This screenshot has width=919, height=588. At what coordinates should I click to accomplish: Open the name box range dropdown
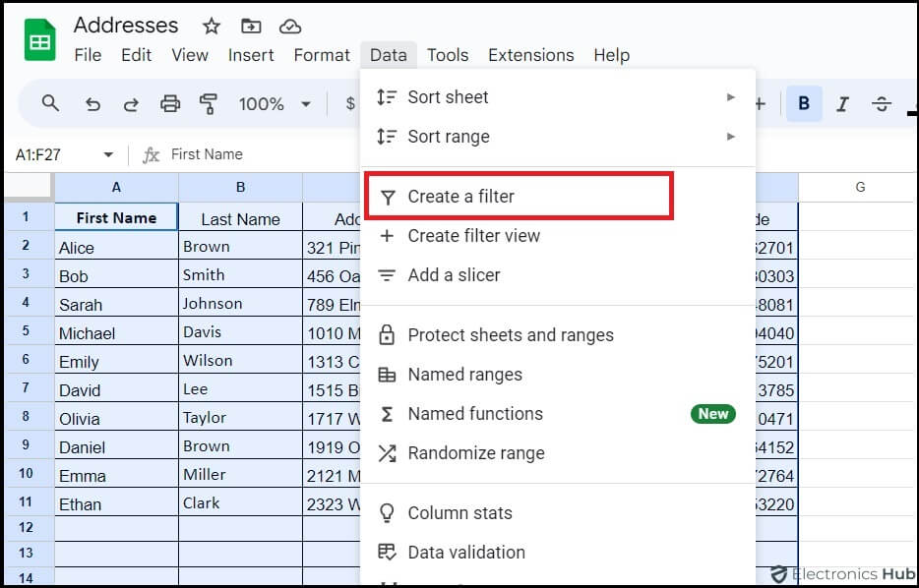coord(109,153)
